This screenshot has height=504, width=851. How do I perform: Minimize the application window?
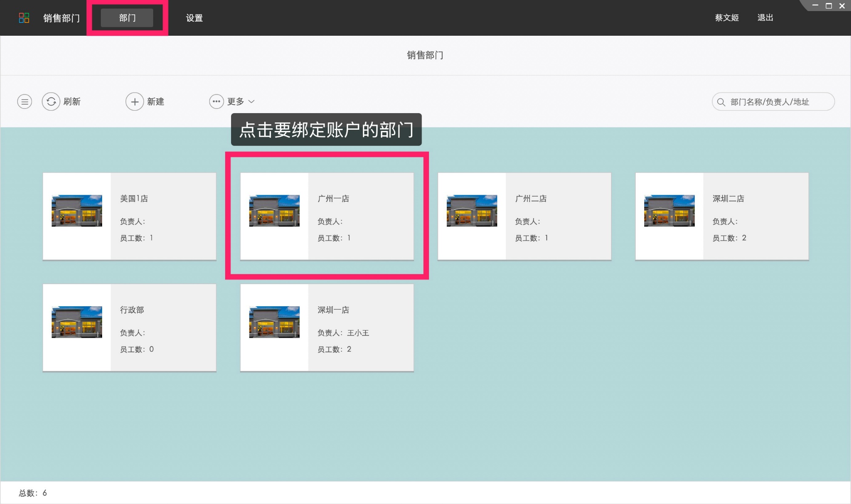click(x=815, y=6)
